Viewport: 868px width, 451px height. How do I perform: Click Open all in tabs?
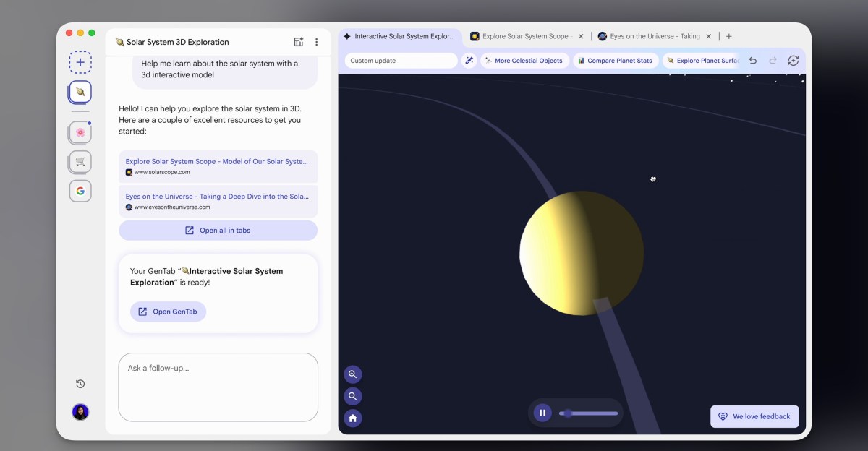pyautogui.click(x=218, y=230)
